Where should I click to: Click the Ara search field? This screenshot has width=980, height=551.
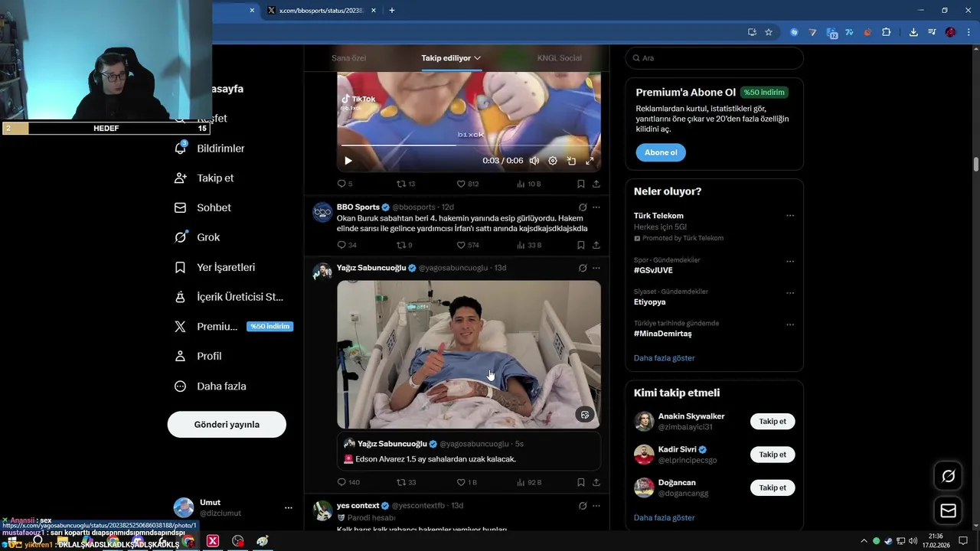pos(714,58)
